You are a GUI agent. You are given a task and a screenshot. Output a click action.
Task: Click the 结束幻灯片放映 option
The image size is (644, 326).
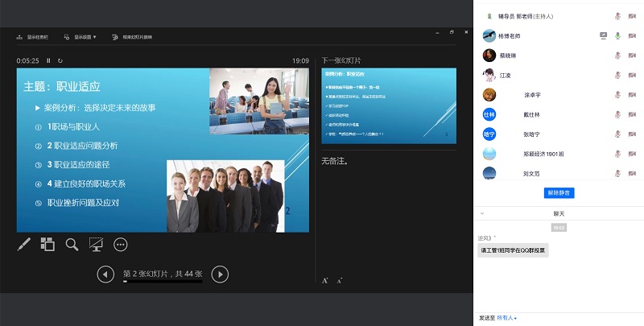click(x=138, y=36)
